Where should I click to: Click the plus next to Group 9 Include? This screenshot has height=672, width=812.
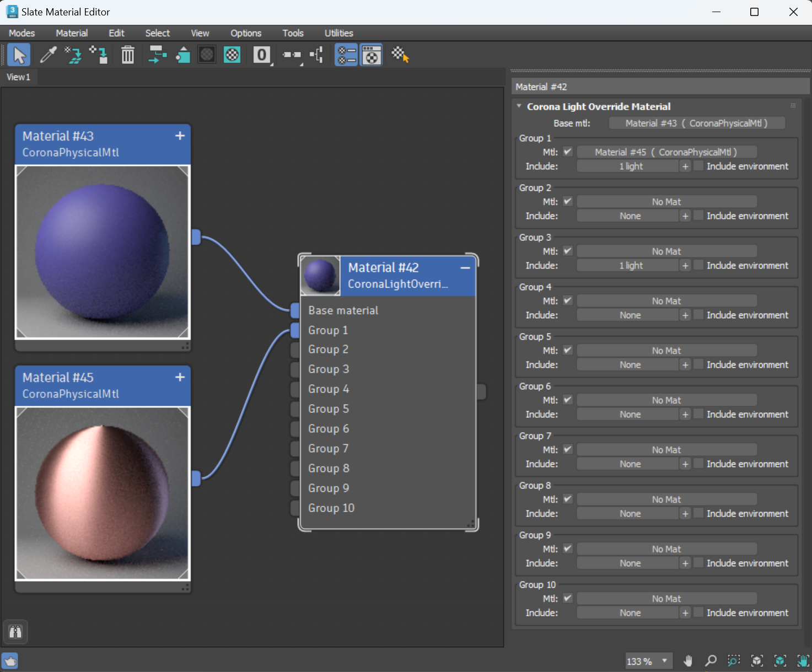[x=685, y=563]
